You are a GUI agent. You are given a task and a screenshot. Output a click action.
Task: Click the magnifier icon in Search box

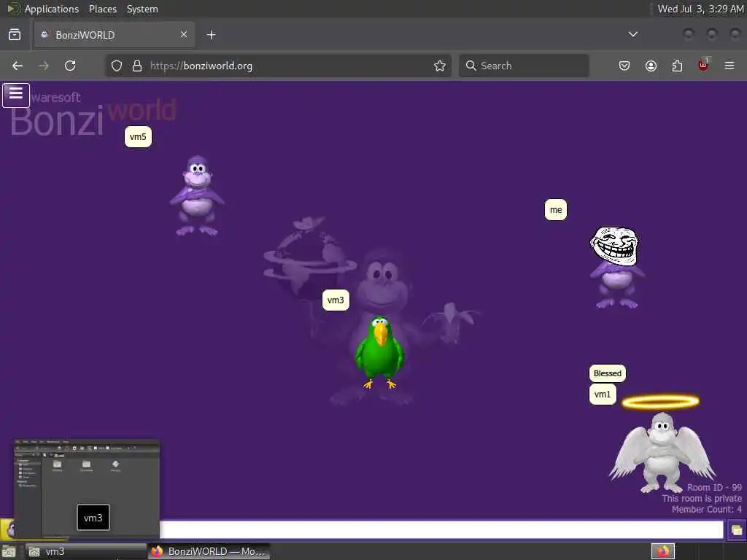[471, 66]
